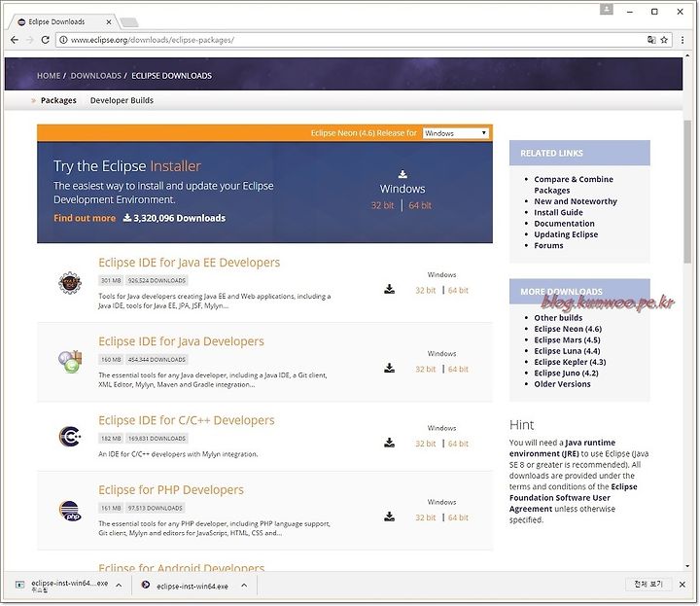Viewport: 700px width, 606px height.
Task: Open Eclipse IDE for Java EE Developers title
Action: 190,263
